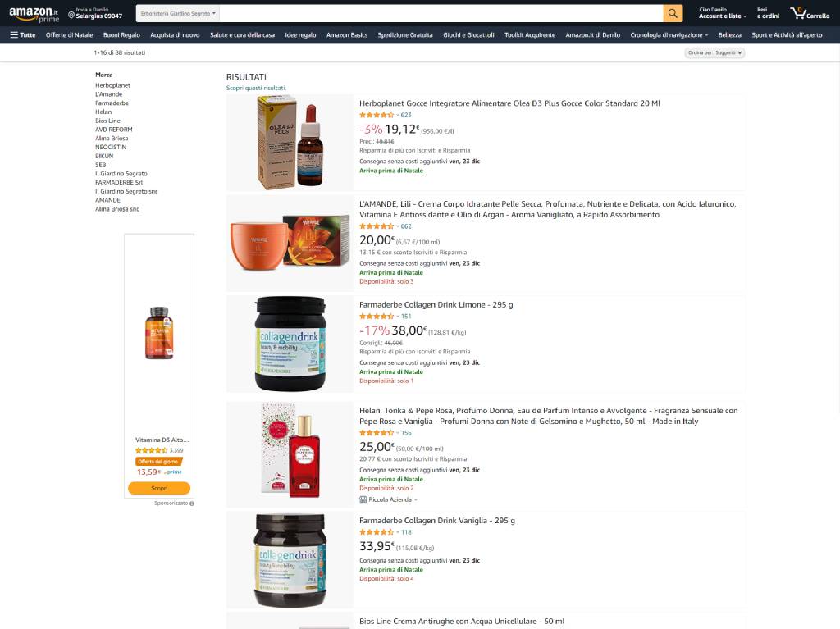
Task: Click the Amazon.it prime logo
Action: click(34, 14)
